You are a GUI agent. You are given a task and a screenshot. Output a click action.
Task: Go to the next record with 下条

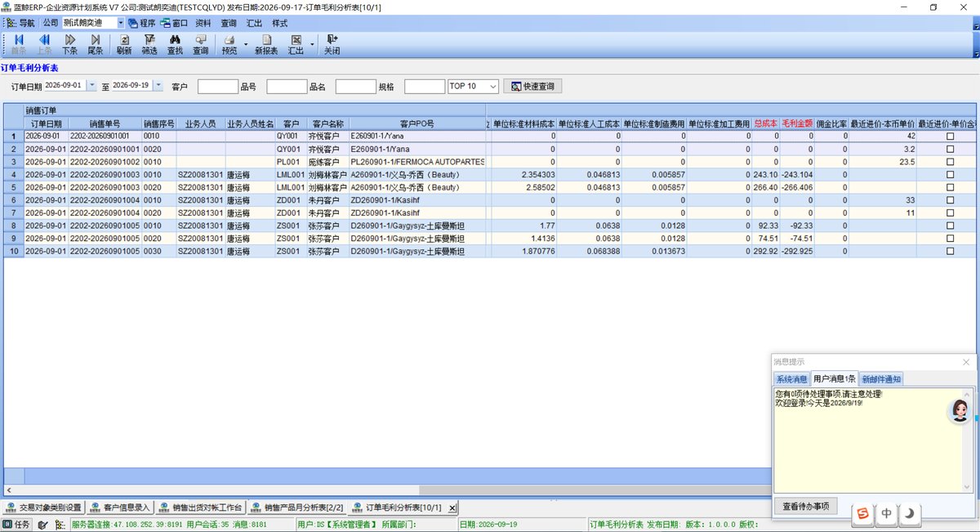tap(70, 43)
